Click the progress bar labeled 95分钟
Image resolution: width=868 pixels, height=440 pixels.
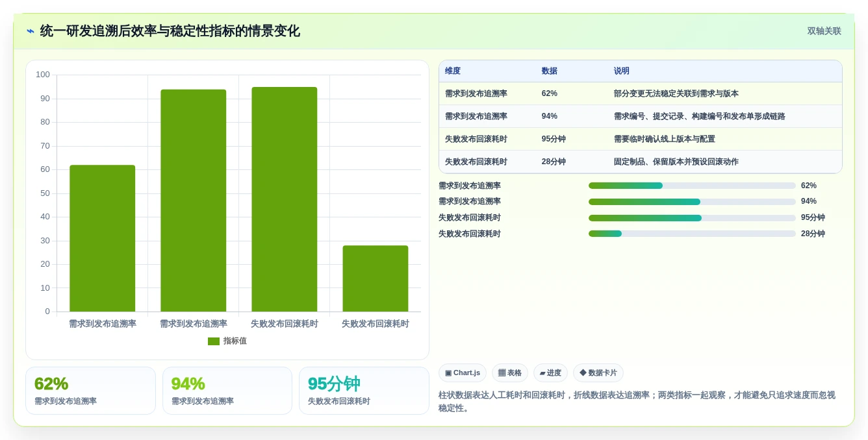[x=692, y=218]
